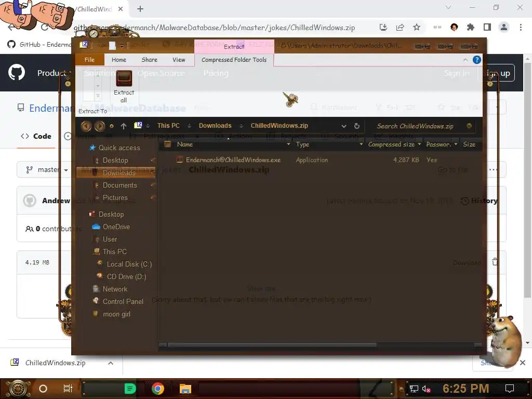Open green notes app on taskbar
The image size is (532, 399).
[x=130, y=389]
